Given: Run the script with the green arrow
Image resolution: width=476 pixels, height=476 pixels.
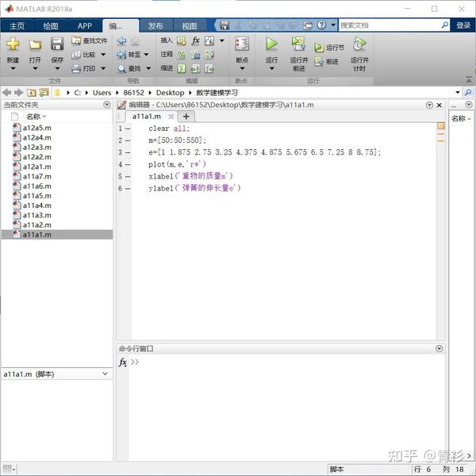Looking at the screenshot, I should (271, 44).
